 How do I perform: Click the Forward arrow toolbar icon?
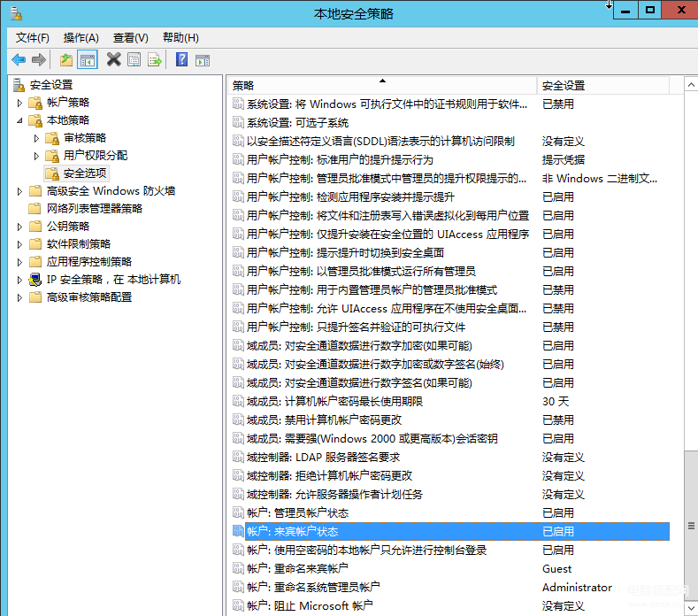[x=39, y=59]
